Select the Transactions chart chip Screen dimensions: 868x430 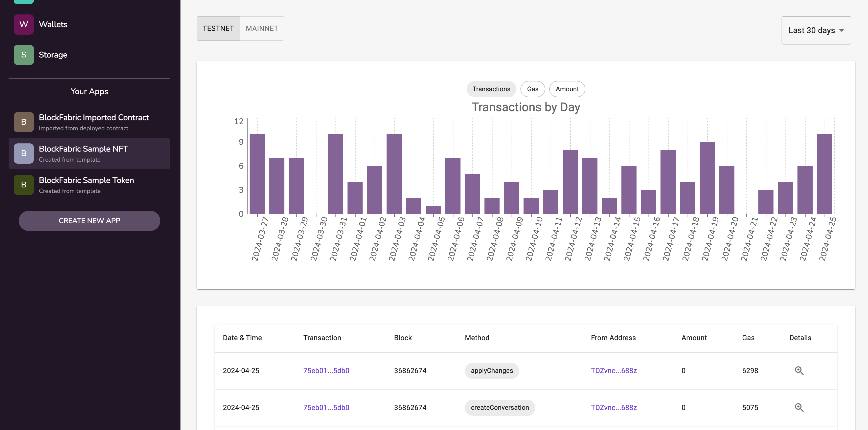tap(491, 89)
